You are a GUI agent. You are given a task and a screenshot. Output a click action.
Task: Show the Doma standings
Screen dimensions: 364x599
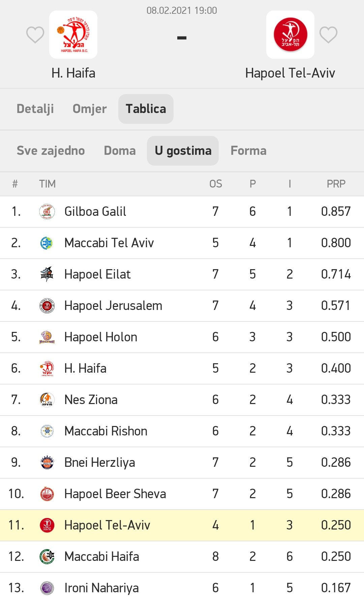coord(120,151)
